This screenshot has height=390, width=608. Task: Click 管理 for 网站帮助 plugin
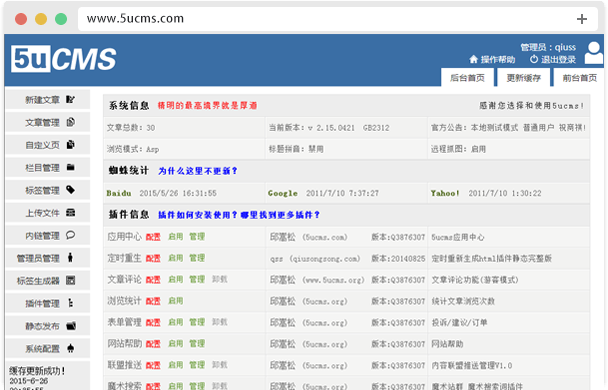[197, 343]
